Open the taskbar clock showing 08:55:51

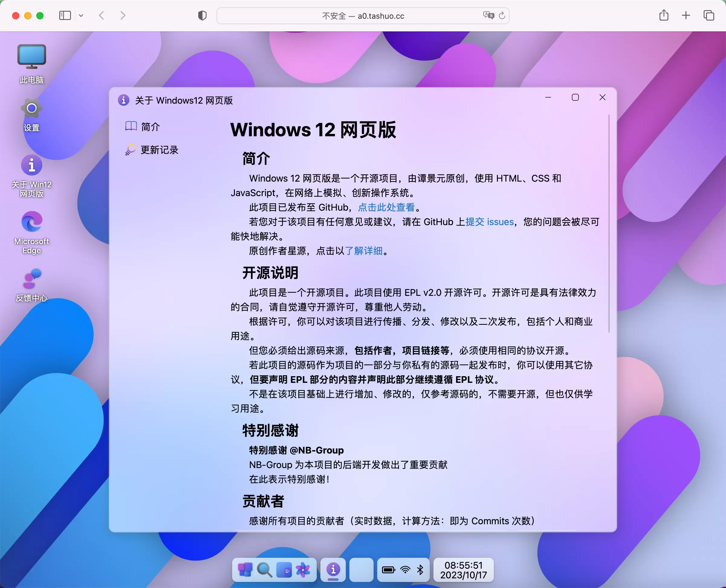463,570
